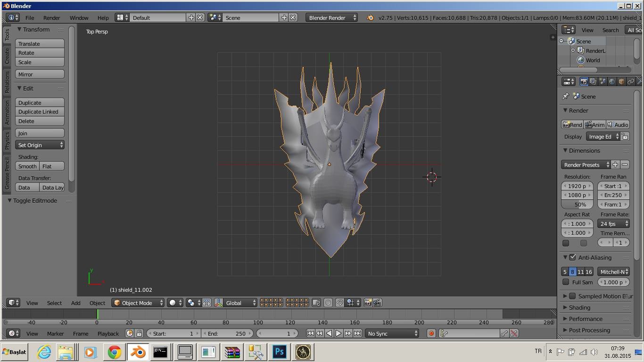644x362 pixels.
Task: Open the Object Mode dropdown
Action: (x=138, y=303)
